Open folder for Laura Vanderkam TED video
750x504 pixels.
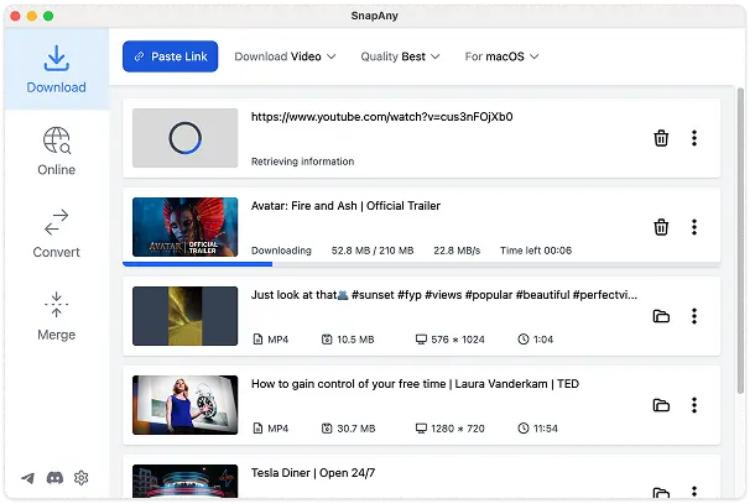pos(661,405)
